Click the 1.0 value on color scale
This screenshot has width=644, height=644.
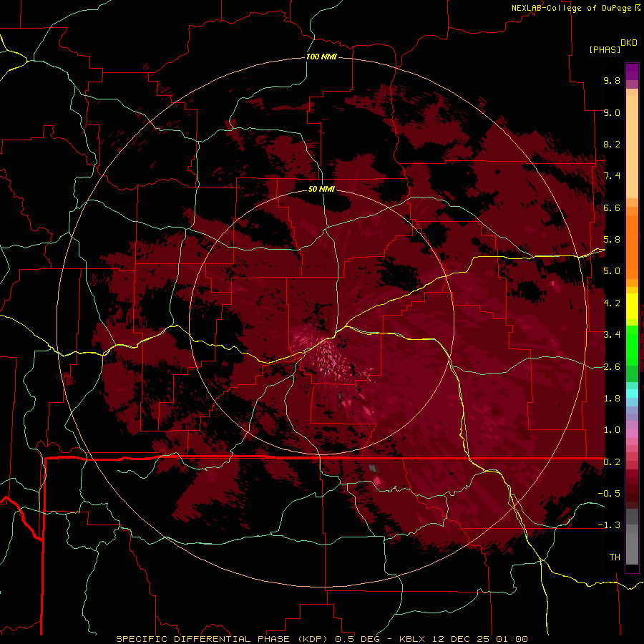coord(612,430)
